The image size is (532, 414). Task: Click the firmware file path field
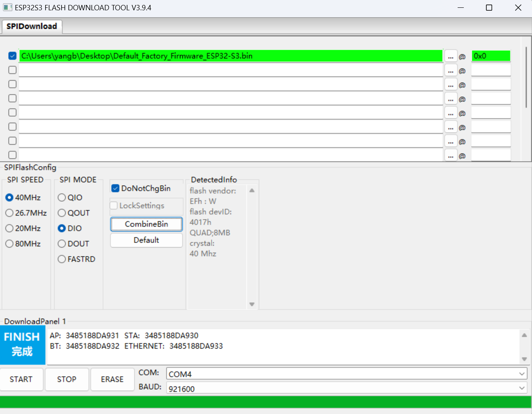(x=231, y=56)
